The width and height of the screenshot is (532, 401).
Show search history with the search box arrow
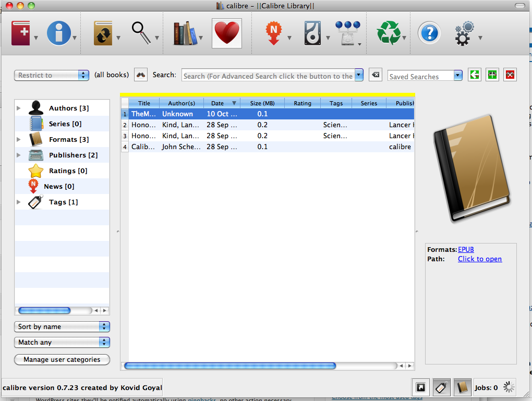(359, 75)
